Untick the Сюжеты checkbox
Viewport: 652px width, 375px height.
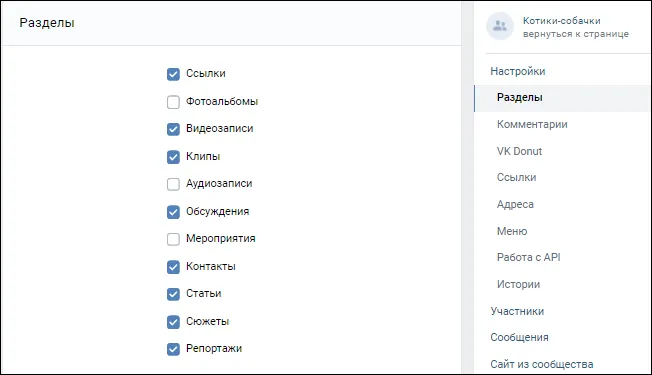173,322
